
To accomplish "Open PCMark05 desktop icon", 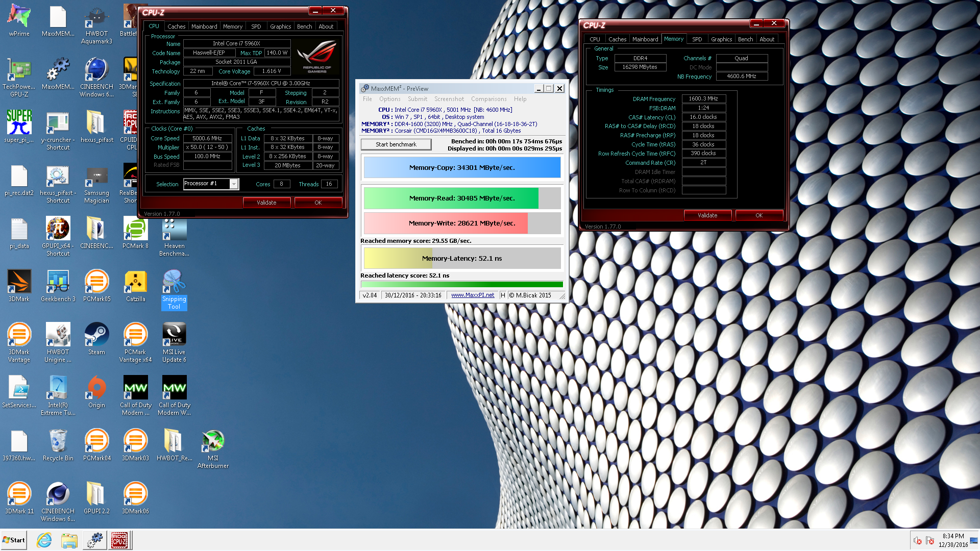I will [96, 285].
